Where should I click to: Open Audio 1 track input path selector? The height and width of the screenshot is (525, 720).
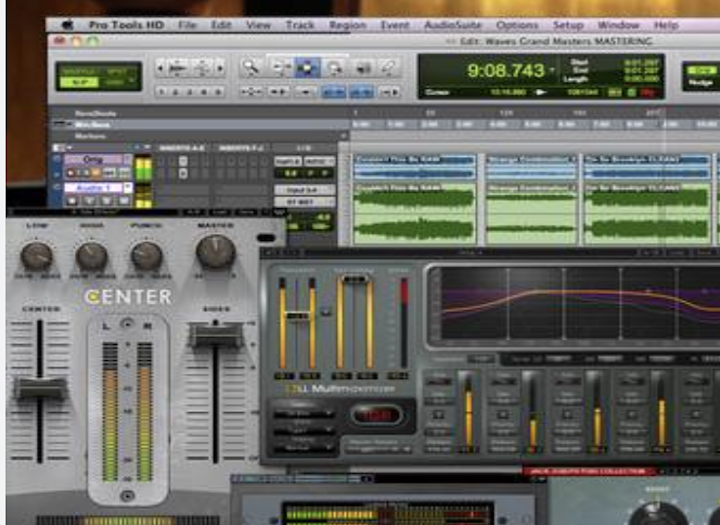304,190
